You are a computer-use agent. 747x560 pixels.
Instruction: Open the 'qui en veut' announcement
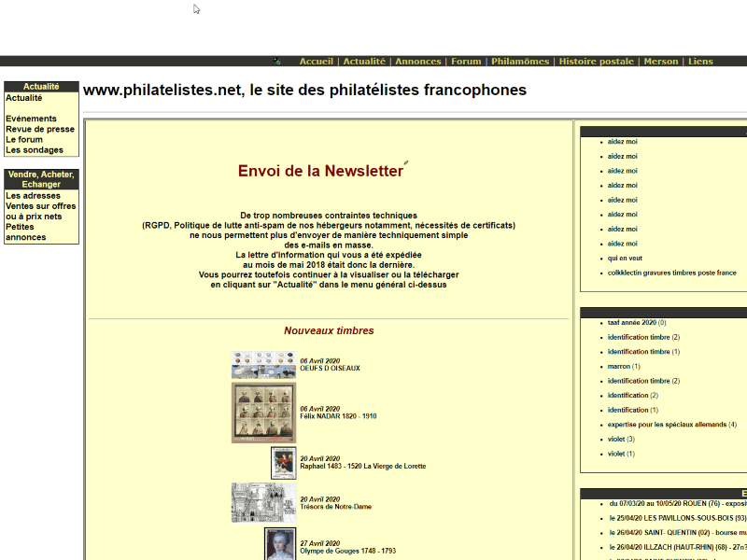point(625,259)
